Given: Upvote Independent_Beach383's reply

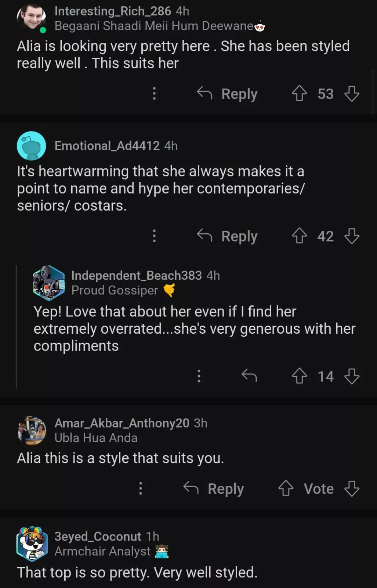Looking at the screenshot, I should click(299, 376).
